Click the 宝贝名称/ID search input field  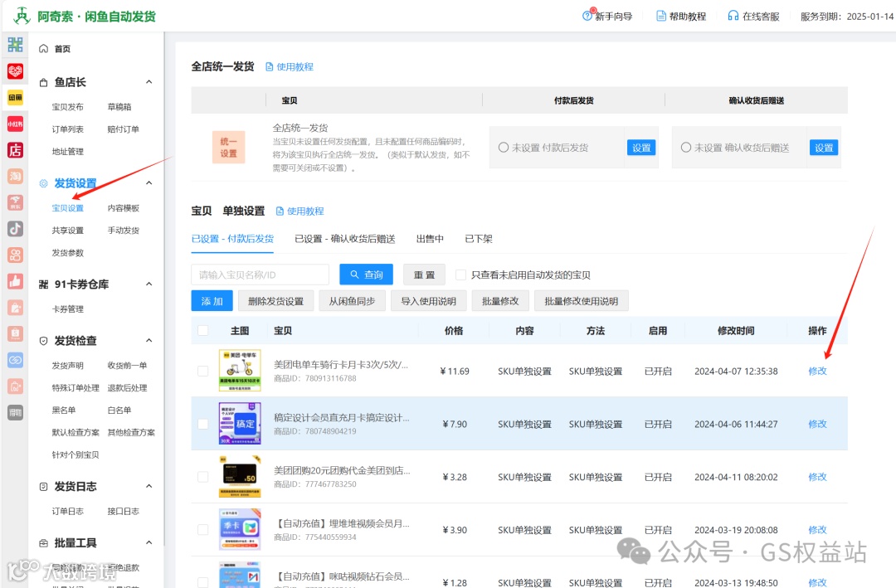260,275
